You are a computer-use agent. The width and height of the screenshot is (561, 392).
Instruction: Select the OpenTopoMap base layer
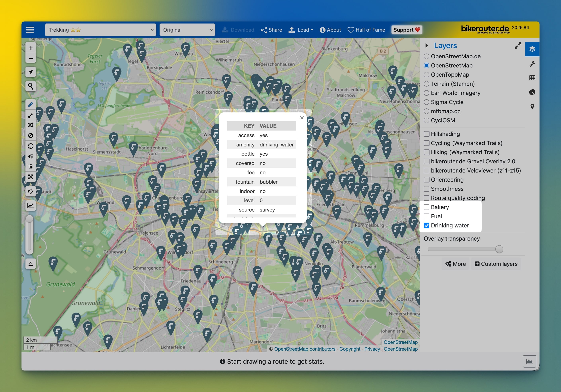pyautogui.click(x=426, y=75)
